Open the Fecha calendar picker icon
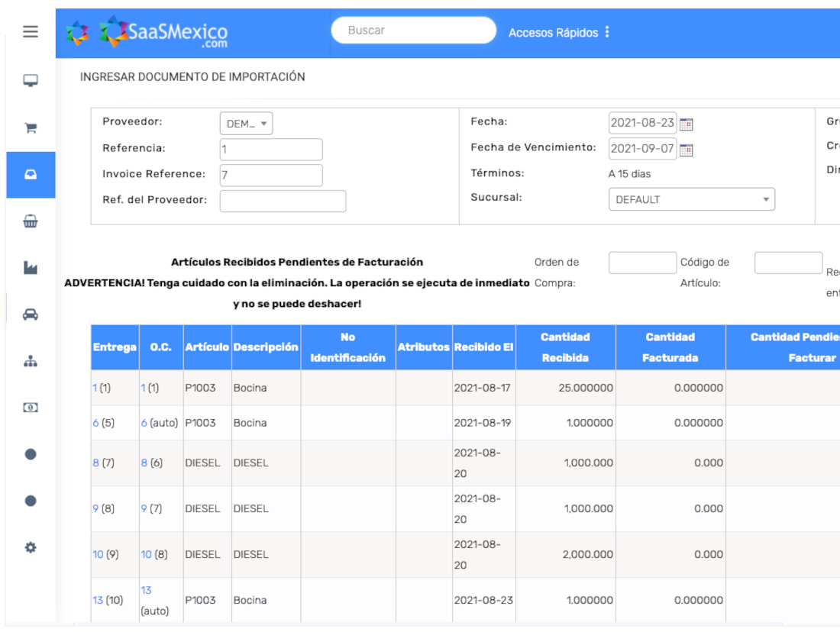 pos(687,124)
